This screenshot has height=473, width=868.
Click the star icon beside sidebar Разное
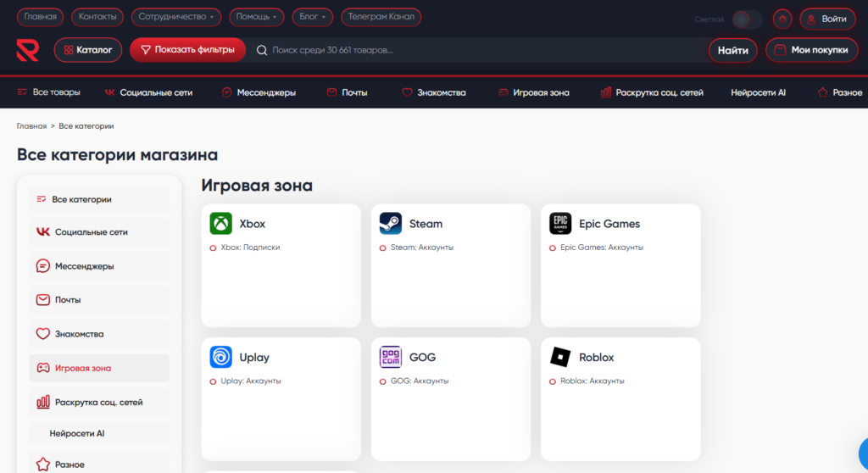click(x=42, y=465)
